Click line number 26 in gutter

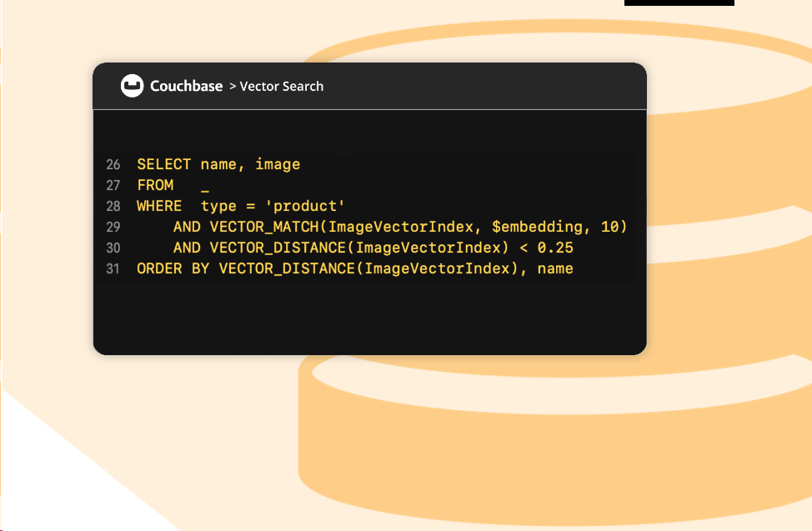[113, 165]
